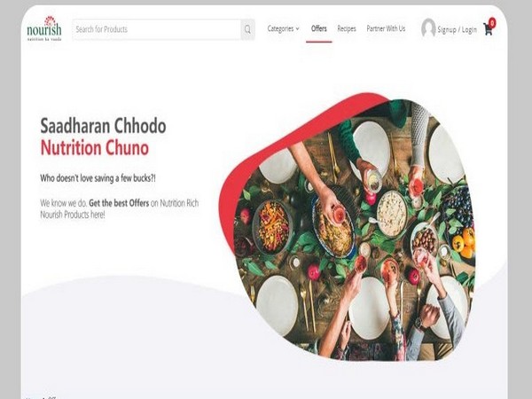Screen dimensions: 532x399
Task: Click the Nutrition Chuno red heading
Action: tap(95, 148)
